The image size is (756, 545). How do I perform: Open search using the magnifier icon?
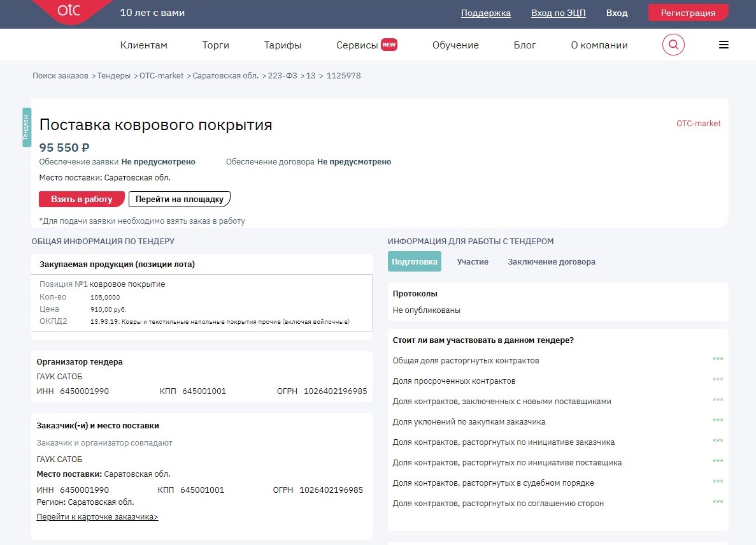click(x=673, y=45)
